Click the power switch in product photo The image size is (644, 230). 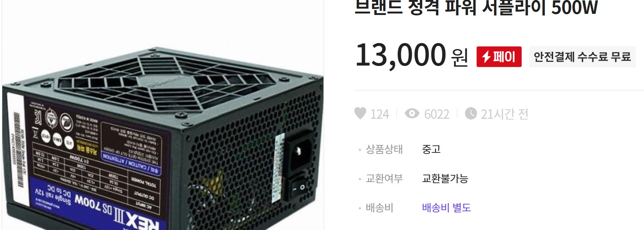[299, 187]
